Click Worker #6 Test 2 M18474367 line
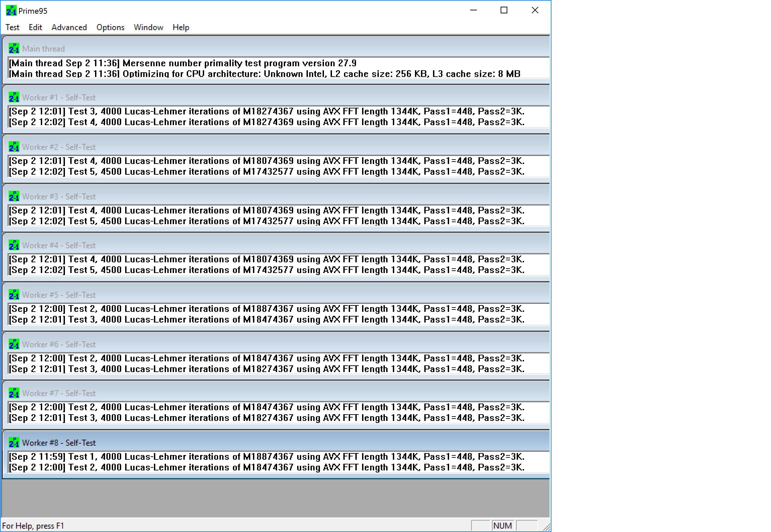This screenshot has height=532, width=771. (267, 358)
